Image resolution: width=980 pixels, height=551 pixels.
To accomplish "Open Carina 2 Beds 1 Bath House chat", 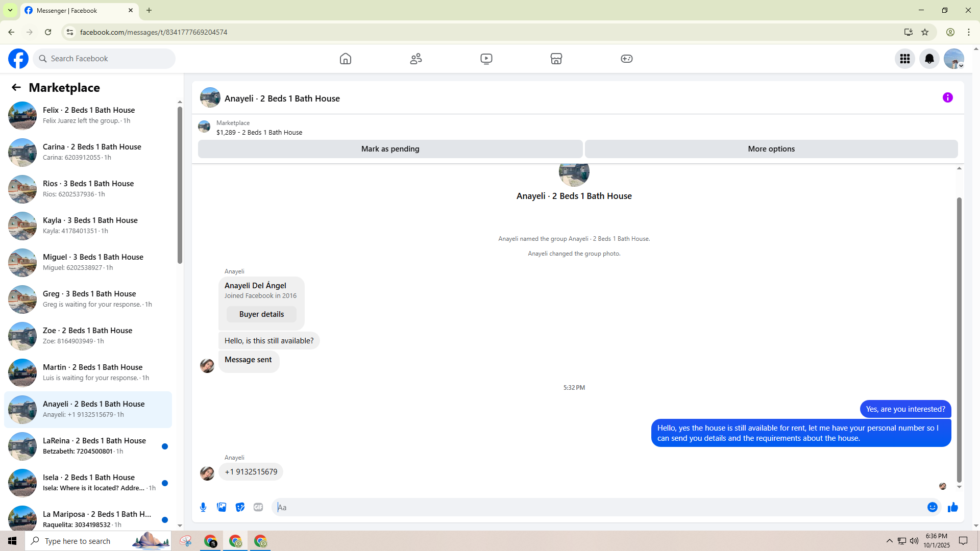I will 88,152.
